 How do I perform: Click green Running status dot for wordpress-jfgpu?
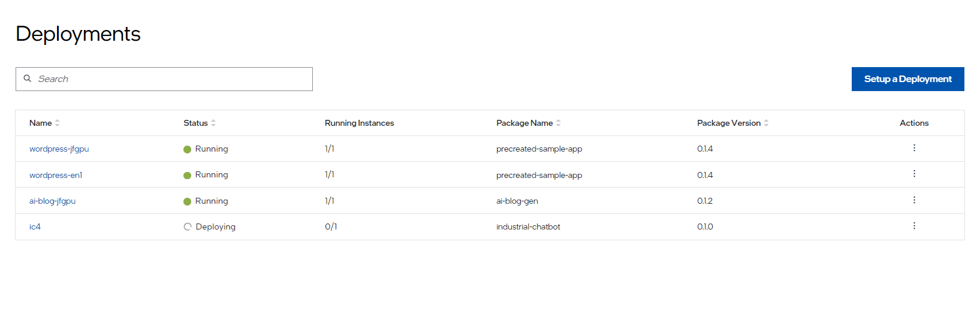tap(188, 149)
